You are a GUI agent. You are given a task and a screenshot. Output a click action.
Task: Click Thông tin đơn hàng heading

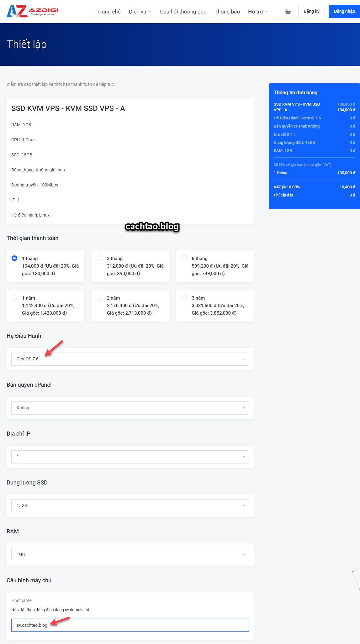pos(295,92)
